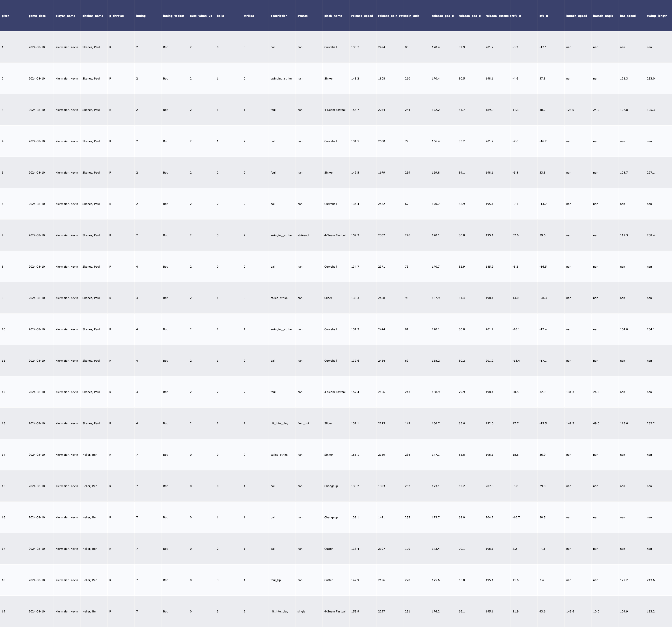Click the inning_topbot column header
Image resolution: width=672 pixels, height=627 pixels.
pos(173,16)
